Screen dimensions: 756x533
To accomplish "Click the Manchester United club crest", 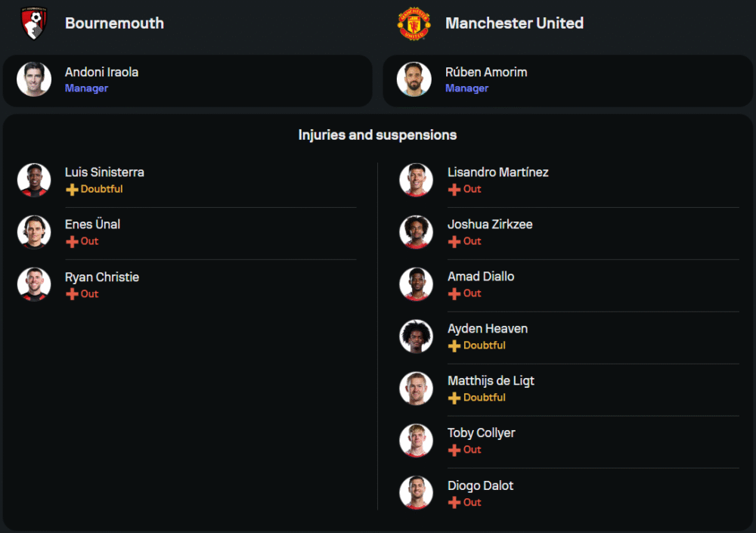I will tap(414, 23).
